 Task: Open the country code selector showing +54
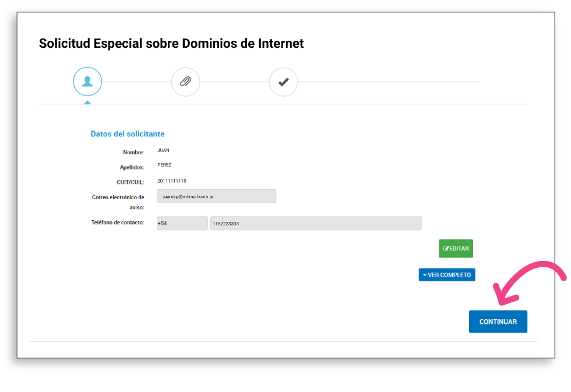tap(182, 223)
